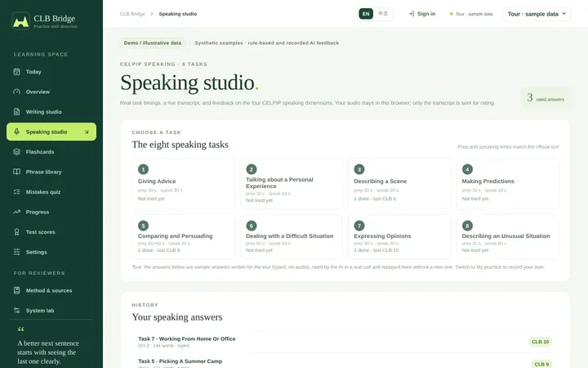This screenshot has height=368, width=588.
Task: Click the Writing studio document icon
Action: coord(16,111)
